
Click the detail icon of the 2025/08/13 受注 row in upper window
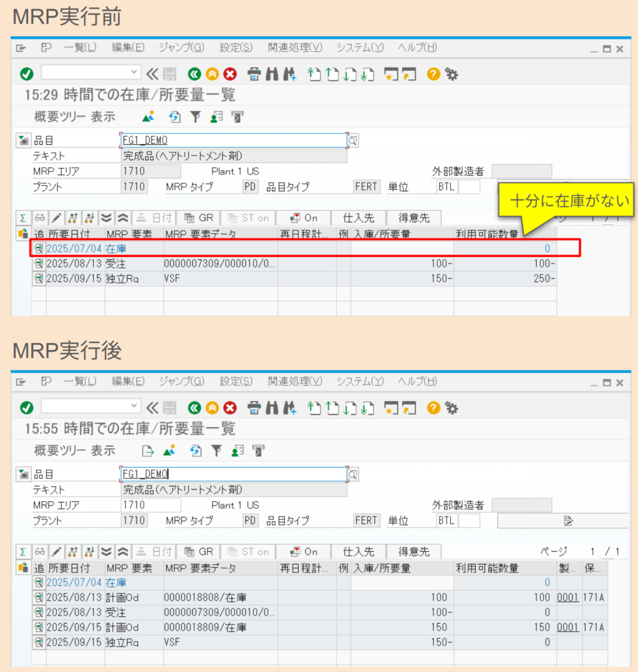(39, 264)
